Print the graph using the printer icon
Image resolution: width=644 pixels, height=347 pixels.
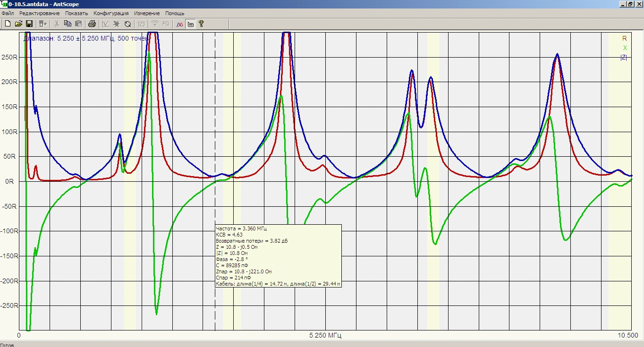[92, 24]
